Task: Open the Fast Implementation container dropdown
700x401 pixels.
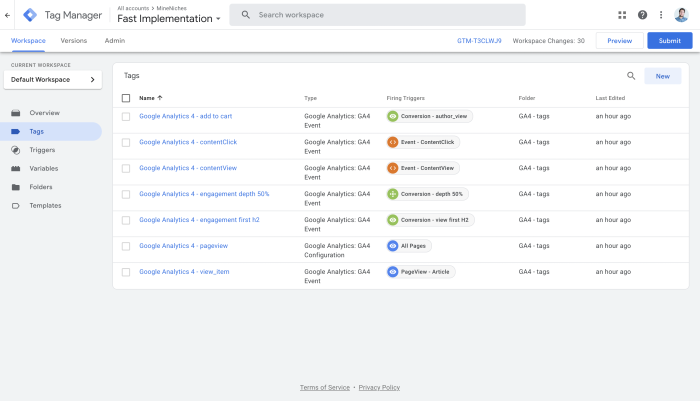Action: [x=169, y=19]
